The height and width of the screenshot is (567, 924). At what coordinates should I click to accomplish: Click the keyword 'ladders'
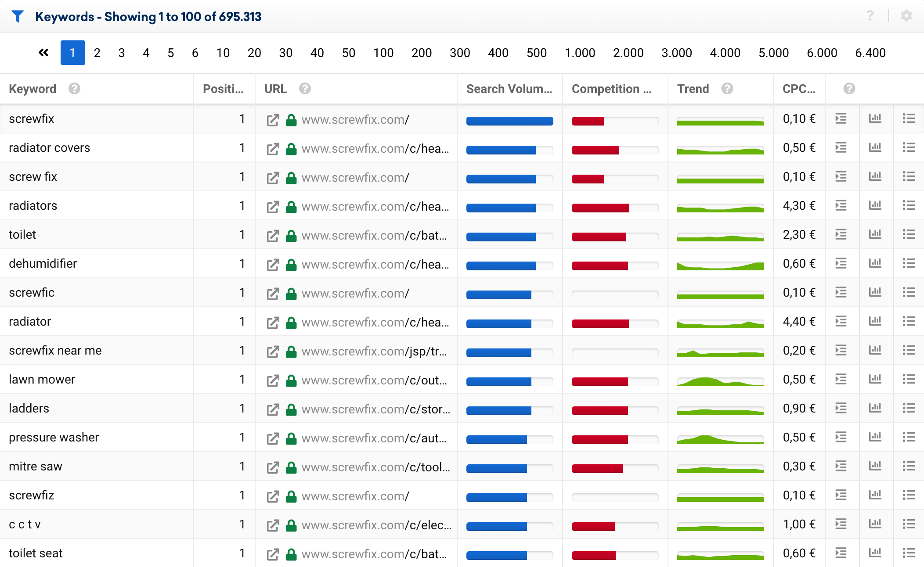click(29, 408)
